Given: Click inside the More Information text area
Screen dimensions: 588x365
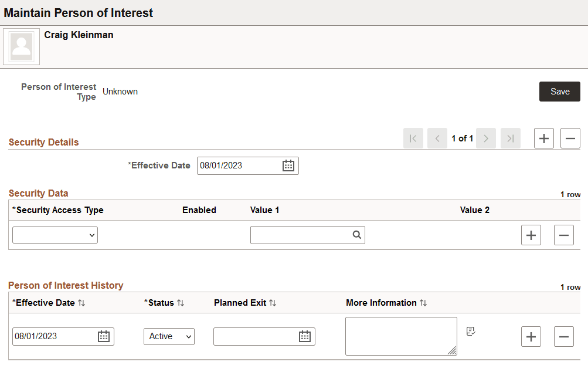Looking at the screenshot, I should 401,336.
